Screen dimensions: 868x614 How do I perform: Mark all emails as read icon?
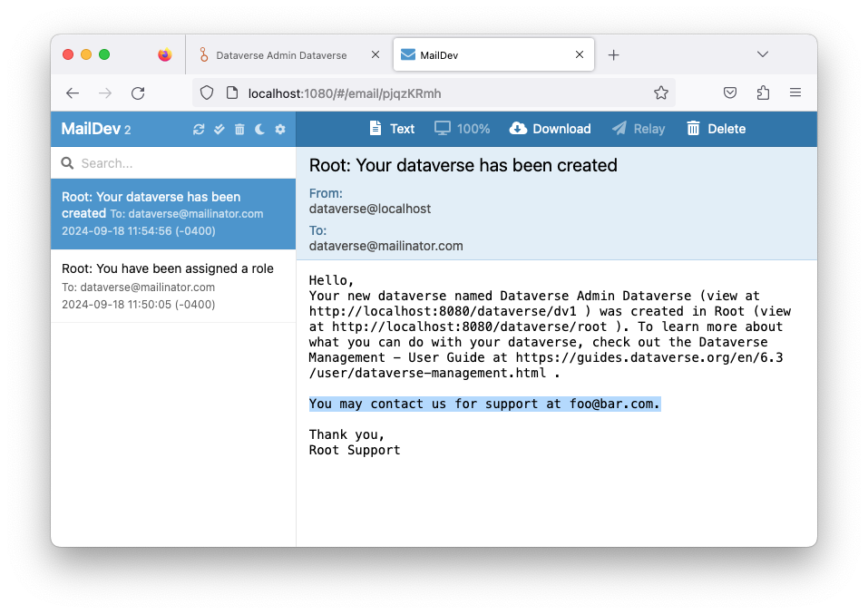pos(219,130)
